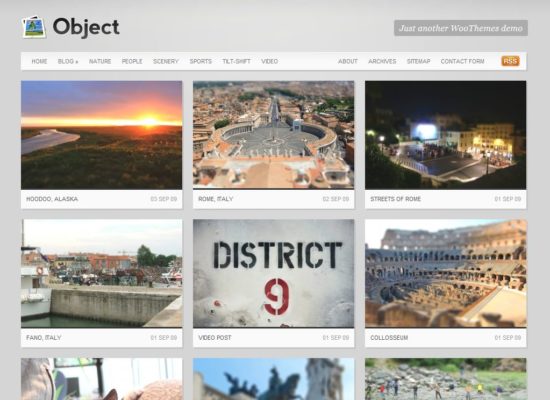This screenshot has height=400, width=550.
Task: Open the orange RSS feed button
Action: coord(510,61)
